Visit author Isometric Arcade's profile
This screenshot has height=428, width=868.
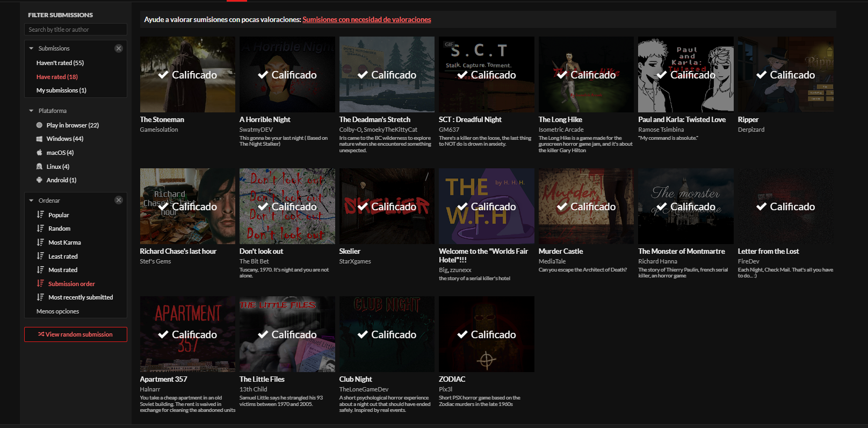[x=561, y=130]
